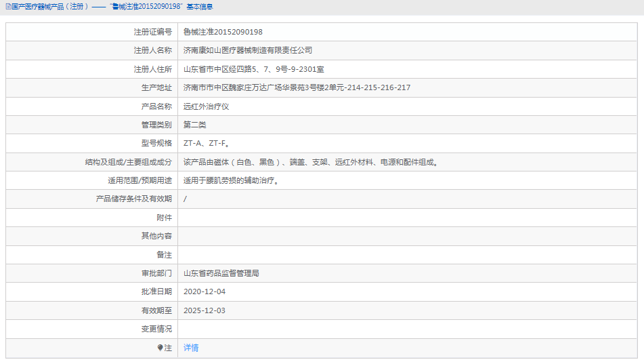
Task: Click the 产品储存条件及有效期 label
Action: pyautogui.click(x=134, y=199)
